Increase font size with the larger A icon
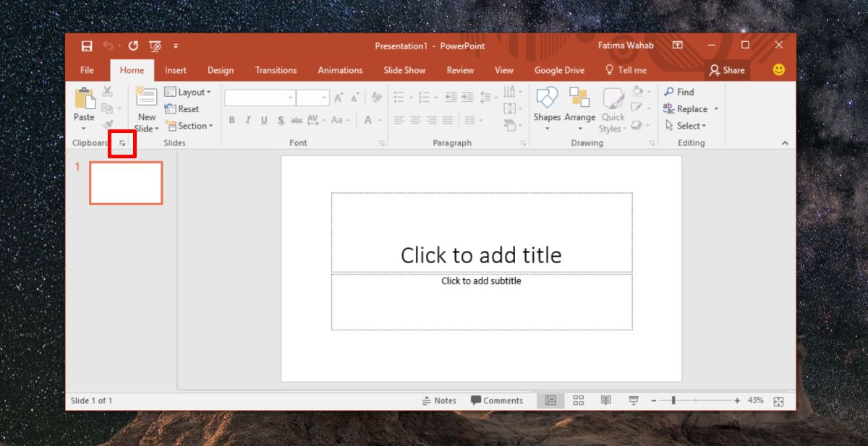The height and width of the screenshot is (446, 868). (x=339, y=98)
